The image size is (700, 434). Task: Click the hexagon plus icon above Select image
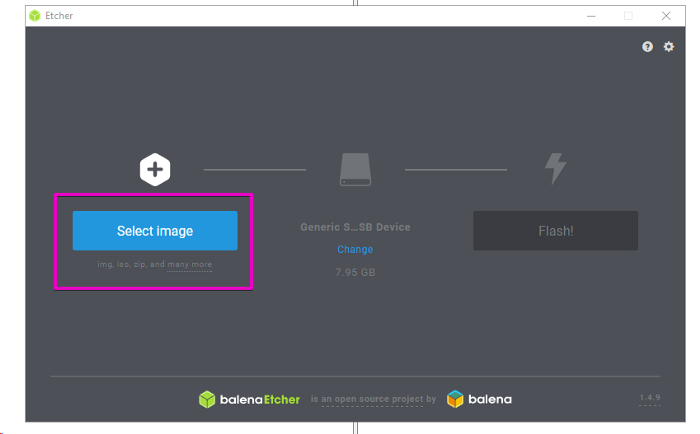[x=155, y=170]
